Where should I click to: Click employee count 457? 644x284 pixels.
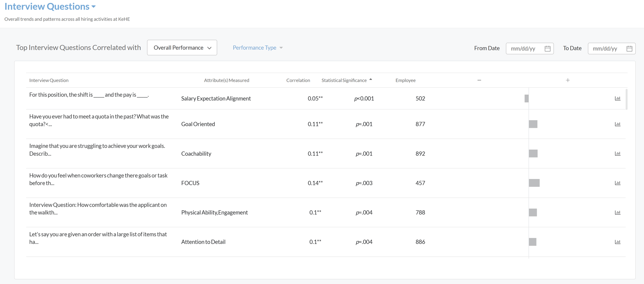pos(420,183)
